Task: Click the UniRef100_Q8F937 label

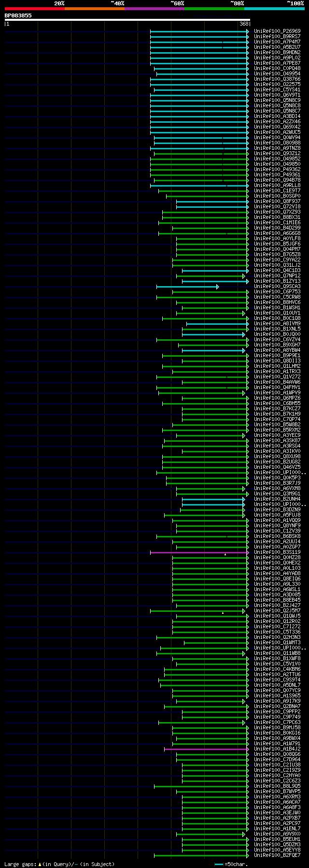Action: (x=277, y=202)
